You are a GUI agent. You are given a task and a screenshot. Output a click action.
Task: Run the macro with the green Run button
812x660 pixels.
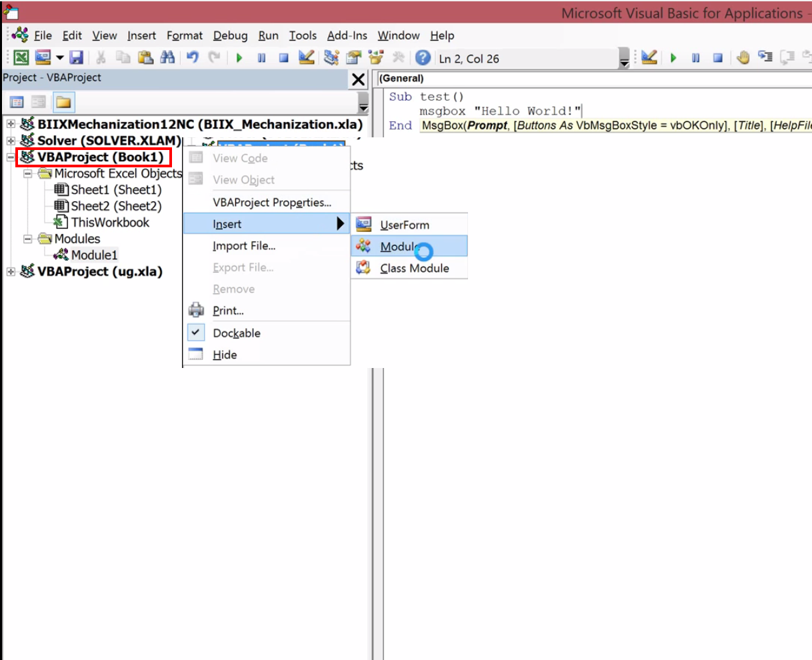(239, 58)
